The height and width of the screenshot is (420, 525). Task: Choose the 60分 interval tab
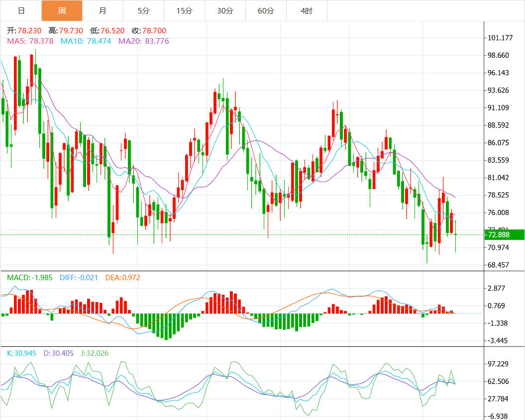pos(266,10)
